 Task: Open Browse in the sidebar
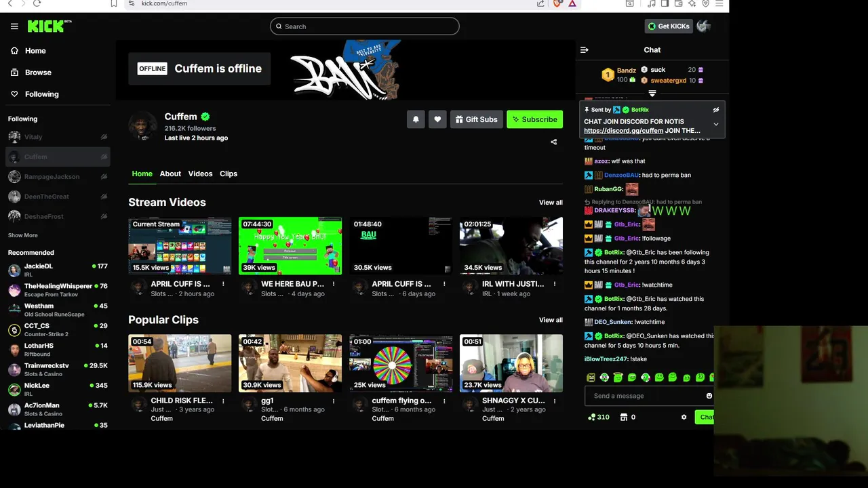(x=31, y=73)
